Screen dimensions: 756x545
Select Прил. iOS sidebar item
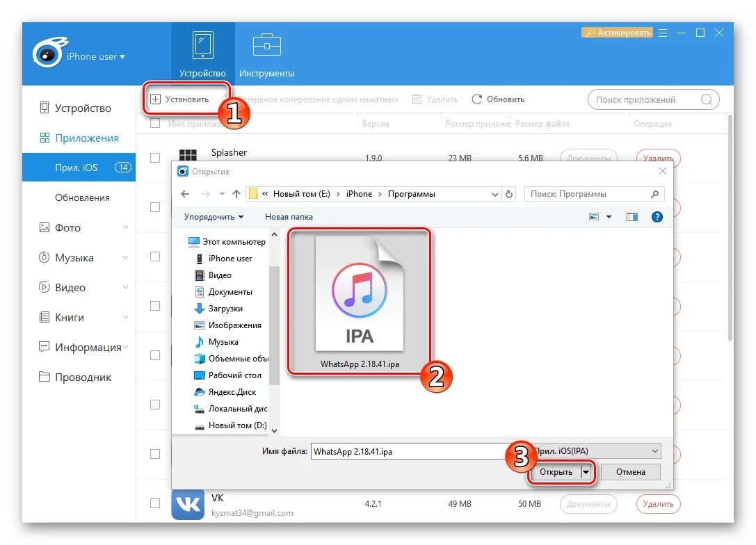click(79, 168)
